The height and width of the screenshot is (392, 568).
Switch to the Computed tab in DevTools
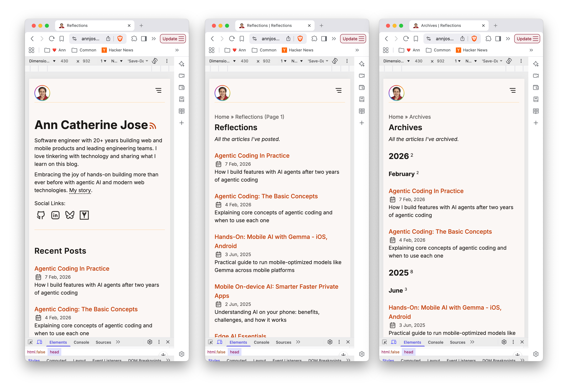point(56,360)
